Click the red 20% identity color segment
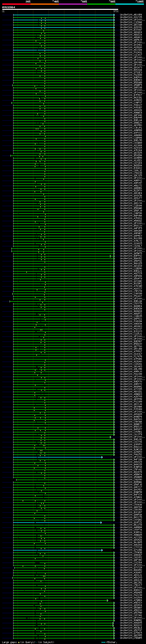 point(16,4)
